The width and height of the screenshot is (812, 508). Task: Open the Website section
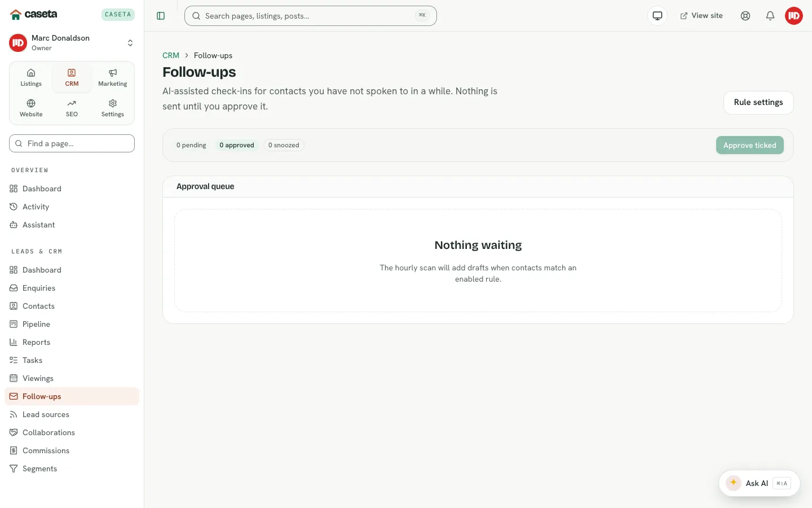(x=31, y=108)
